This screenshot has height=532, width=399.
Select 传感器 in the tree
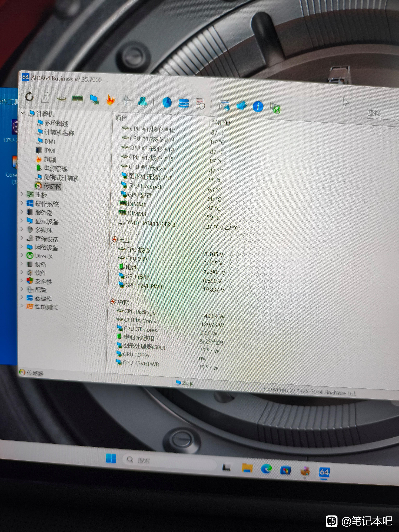tap(48, 186)
